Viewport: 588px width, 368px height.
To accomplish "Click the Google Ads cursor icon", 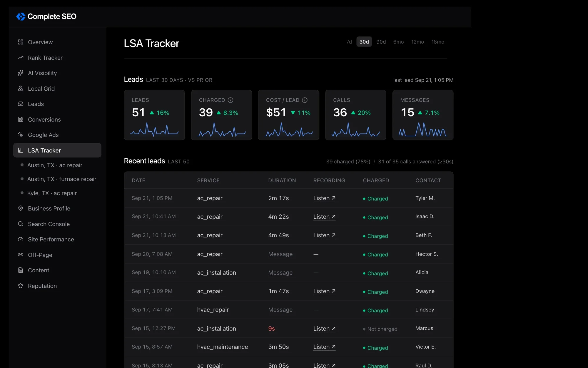I will tap(21, 135).
